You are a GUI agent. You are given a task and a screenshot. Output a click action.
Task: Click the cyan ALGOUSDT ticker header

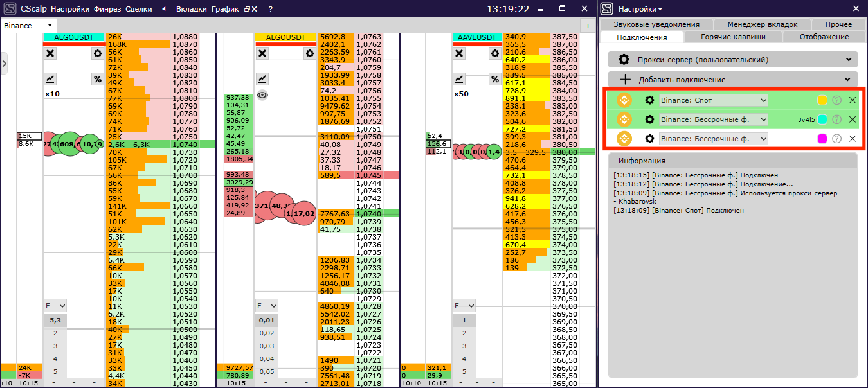[x=73, y=37]
